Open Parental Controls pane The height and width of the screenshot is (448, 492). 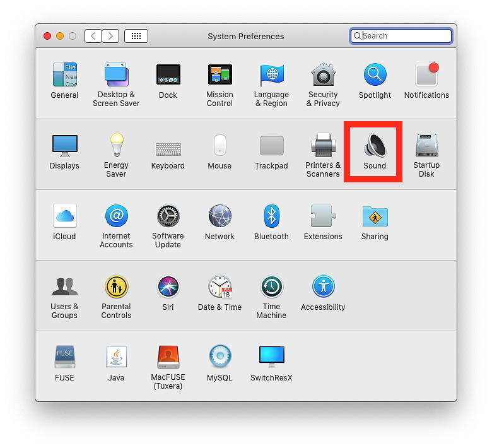pyautogui.click(x=116, y=297)
